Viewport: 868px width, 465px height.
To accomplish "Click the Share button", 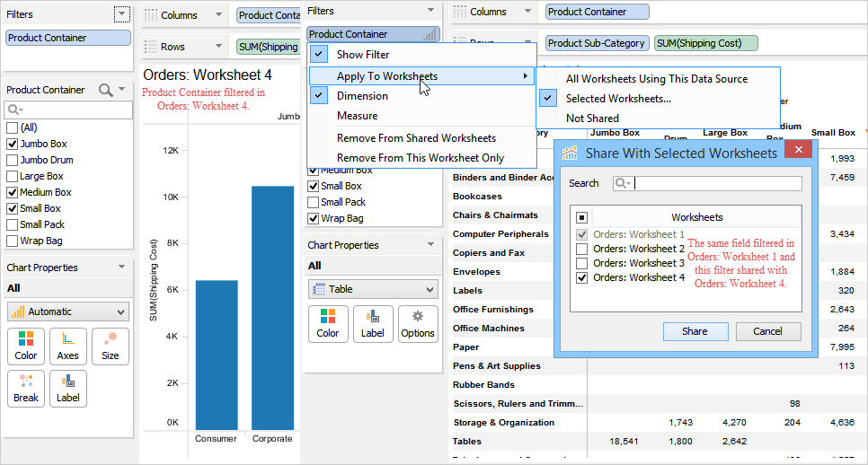I will pyautogui.click(x=695, y=331).
